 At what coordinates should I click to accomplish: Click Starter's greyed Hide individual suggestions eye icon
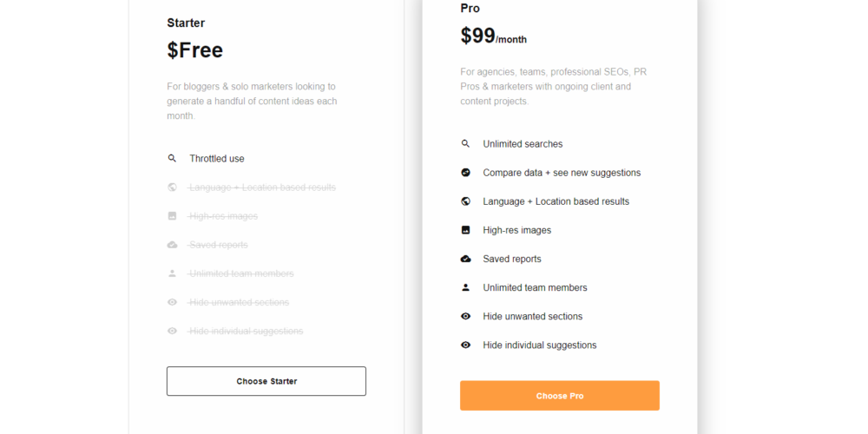(172, 331)
